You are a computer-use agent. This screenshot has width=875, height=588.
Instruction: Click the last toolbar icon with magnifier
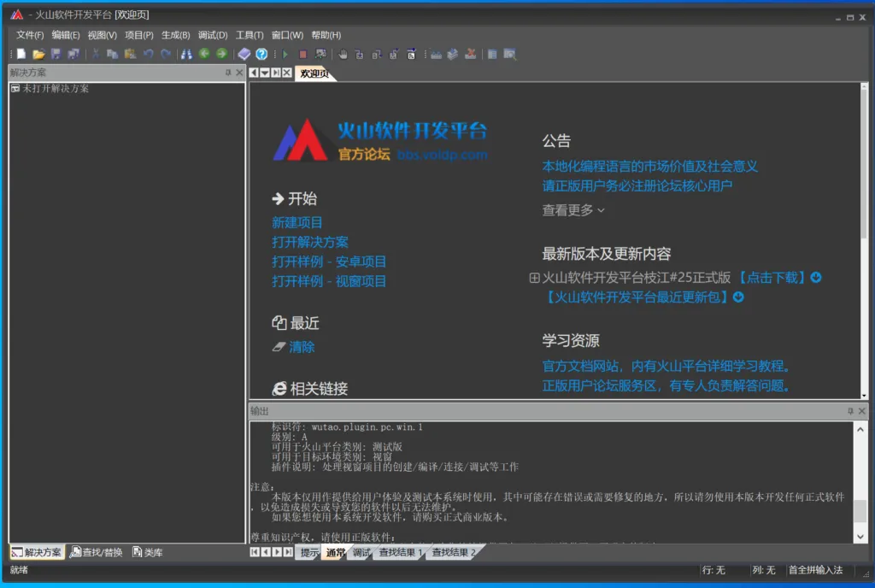509,54
